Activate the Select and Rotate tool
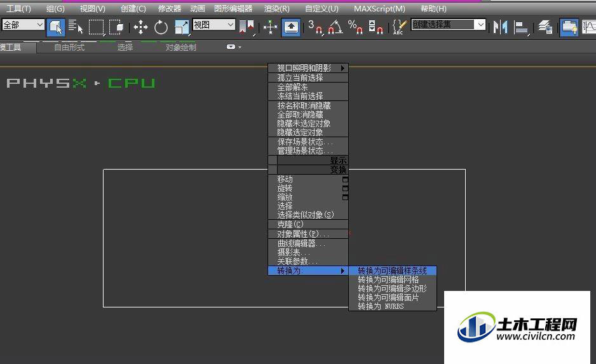The width and height of the screenshot is (596, 364). click(x=161, y=27)
